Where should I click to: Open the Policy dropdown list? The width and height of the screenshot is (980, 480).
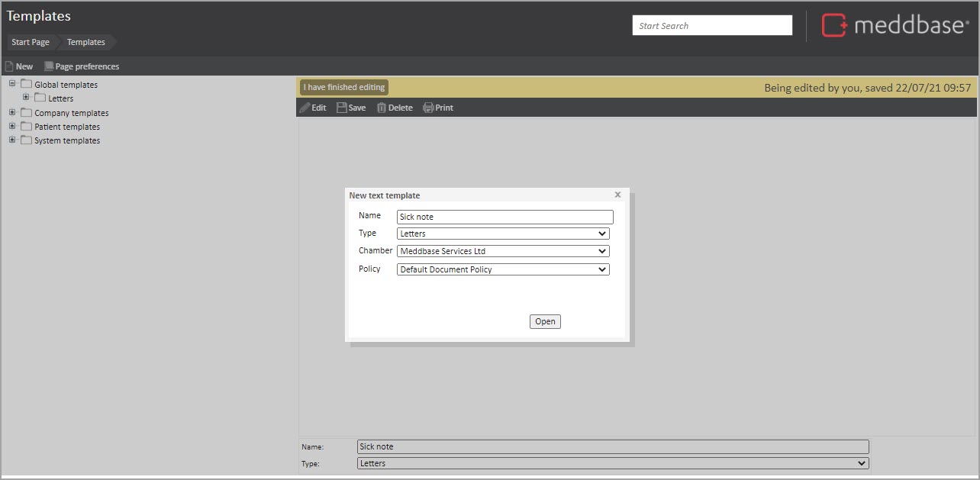coord(503,269)
